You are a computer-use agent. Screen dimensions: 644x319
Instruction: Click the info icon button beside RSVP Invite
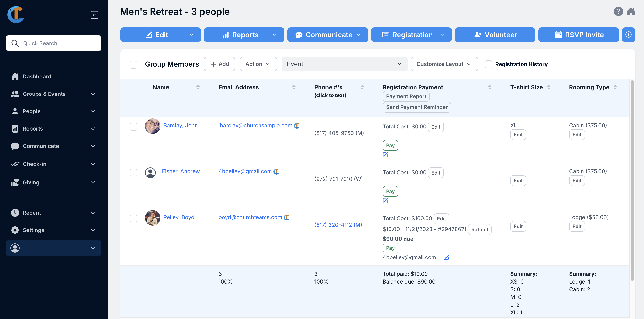pos(628,35)
